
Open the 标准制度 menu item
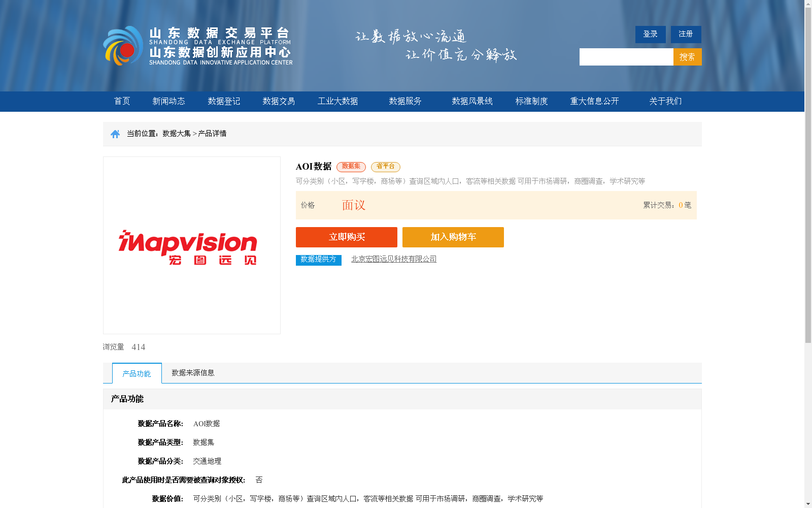[531, 101]
